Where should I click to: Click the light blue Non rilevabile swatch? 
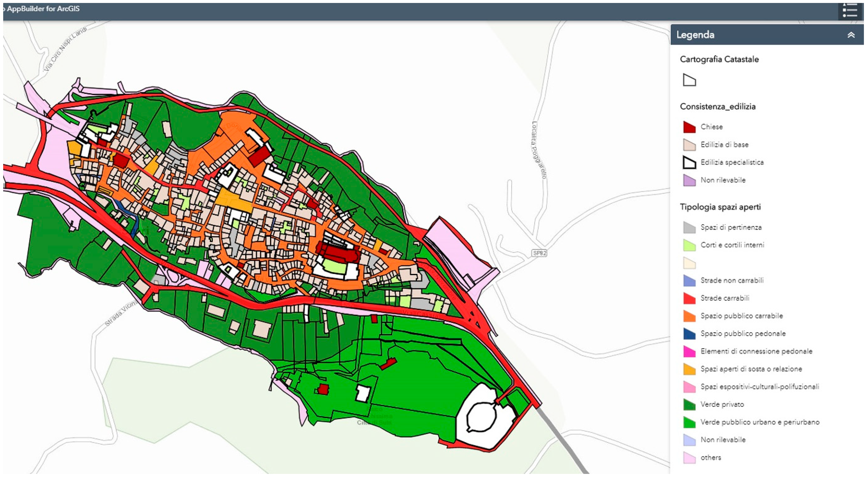click(x=689, y=440)
